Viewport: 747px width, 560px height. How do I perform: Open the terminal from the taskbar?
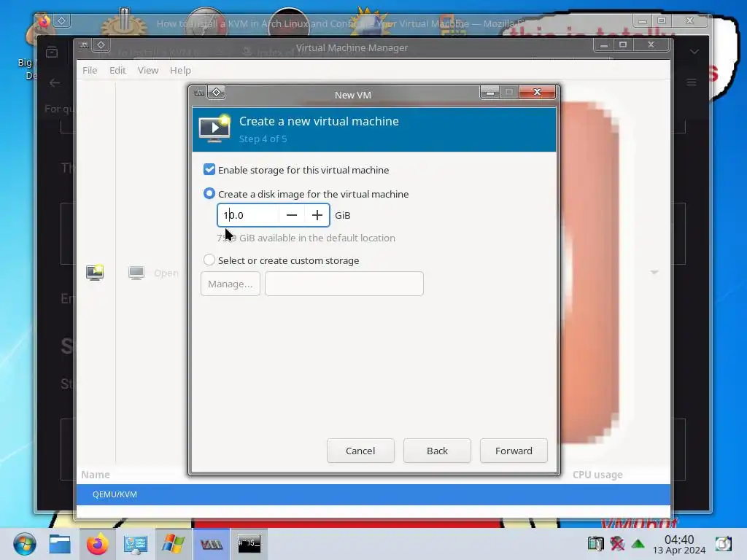point(249,543)
